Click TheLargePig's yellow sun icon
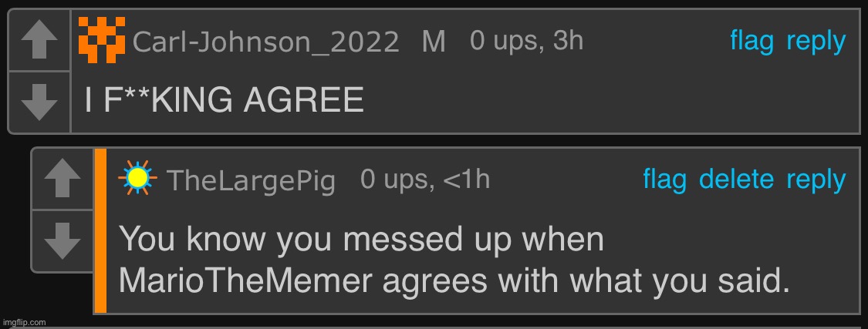This screenshot has height=329, width=868. tap(138, 179)
